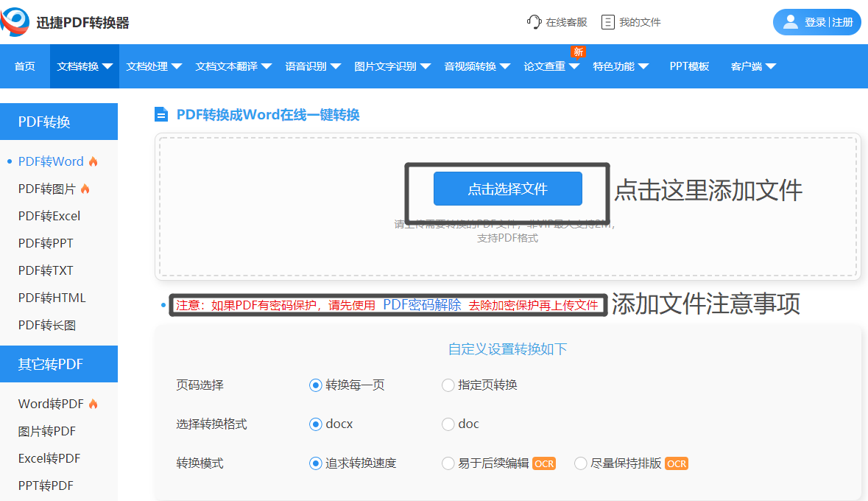Click the OCR badge next to 易于后续编辑
The height and width of the screenshot is (501, 868).
(x=543, y=464)
